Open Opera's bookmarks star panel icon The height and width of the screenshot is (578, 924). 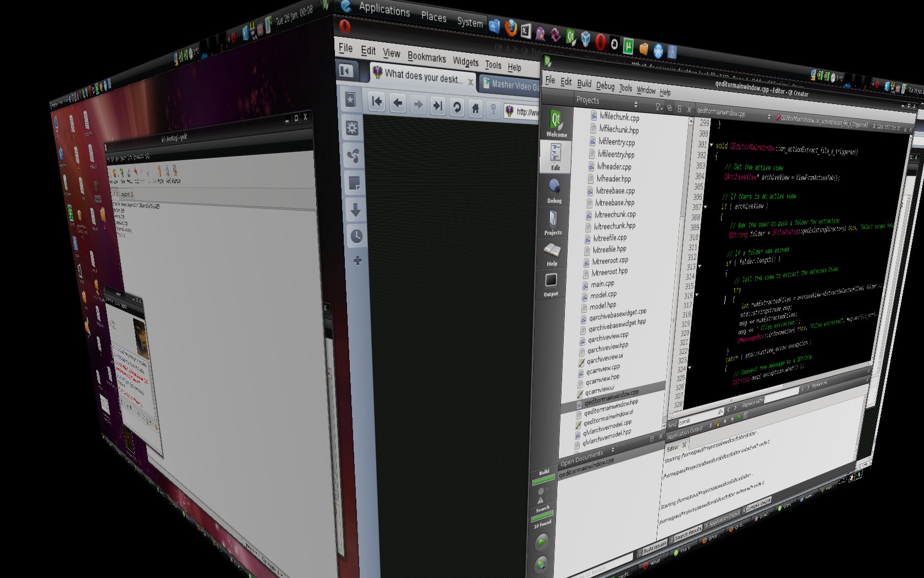pyautogui.click(x=350, y=100)
